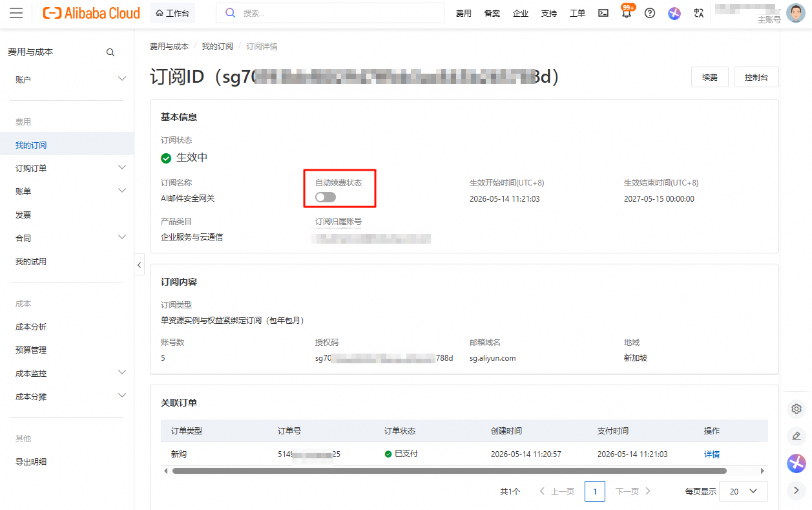Click pagination page 1 button
This screenshot has width=812, height=510.
click(595, 491)
